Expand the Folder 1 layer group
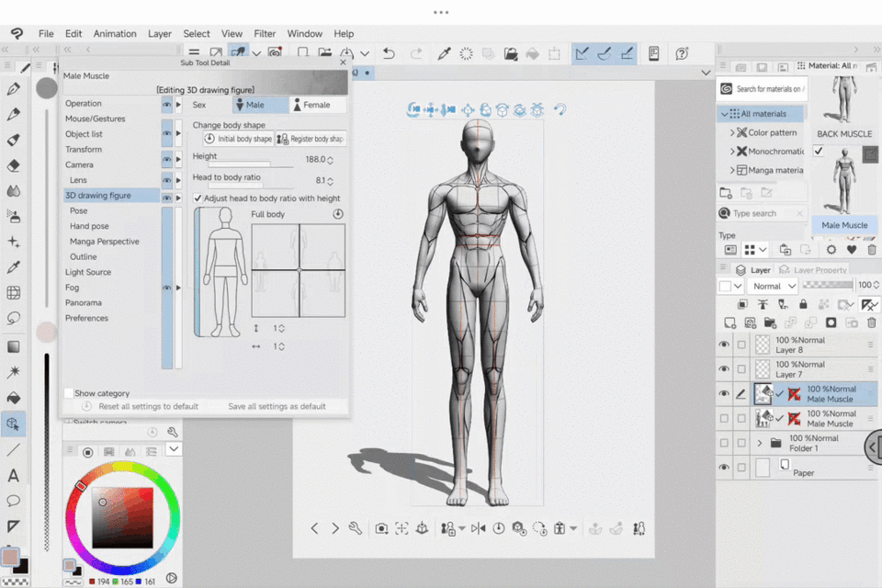882x588 pixels. (x=759, y=443)
